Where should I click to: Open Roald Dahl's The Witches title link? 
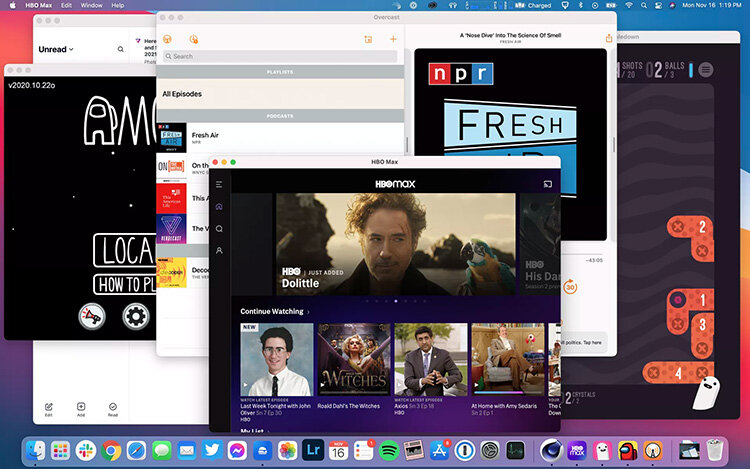pyautogui.click(x=349, y=406)
